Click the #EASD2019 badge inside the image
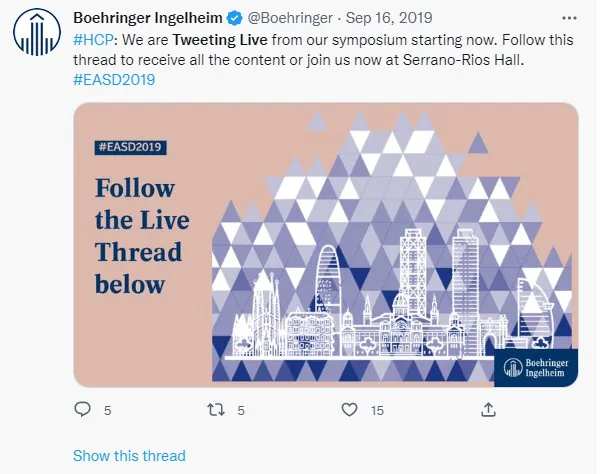The height and width of the screenshot is (474, 614). click(131, 147)
